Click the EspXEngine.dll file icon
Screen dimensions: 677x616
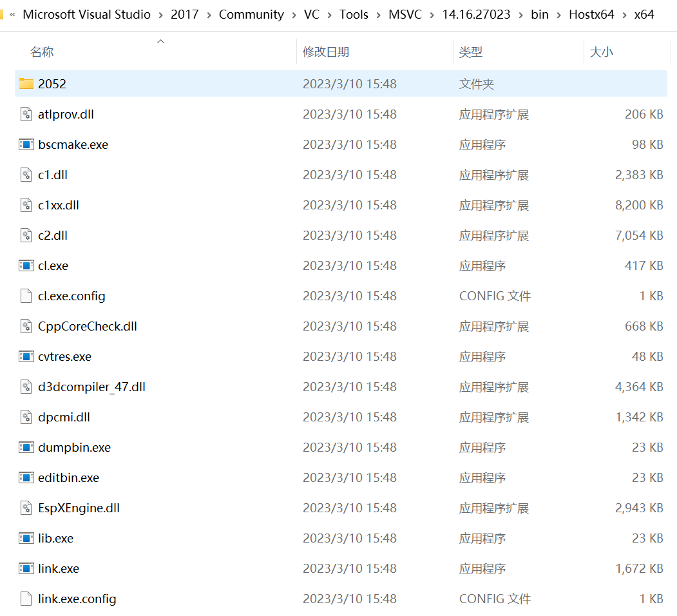click(25, 508)
